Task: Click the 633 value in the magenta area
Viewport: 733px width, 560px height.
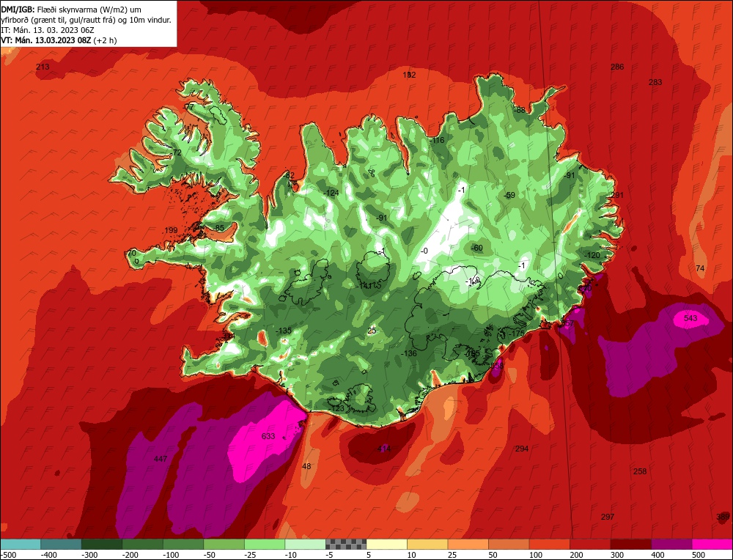Action: 268,436
